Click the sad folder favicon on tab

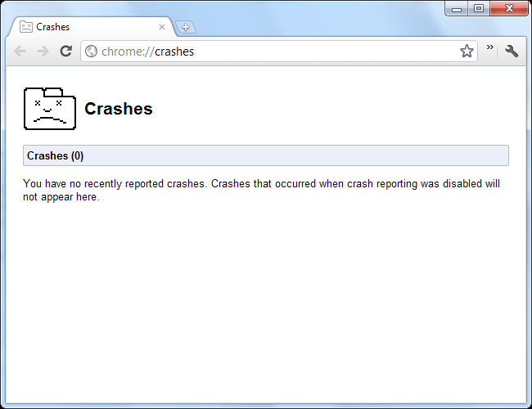point(26,26)
